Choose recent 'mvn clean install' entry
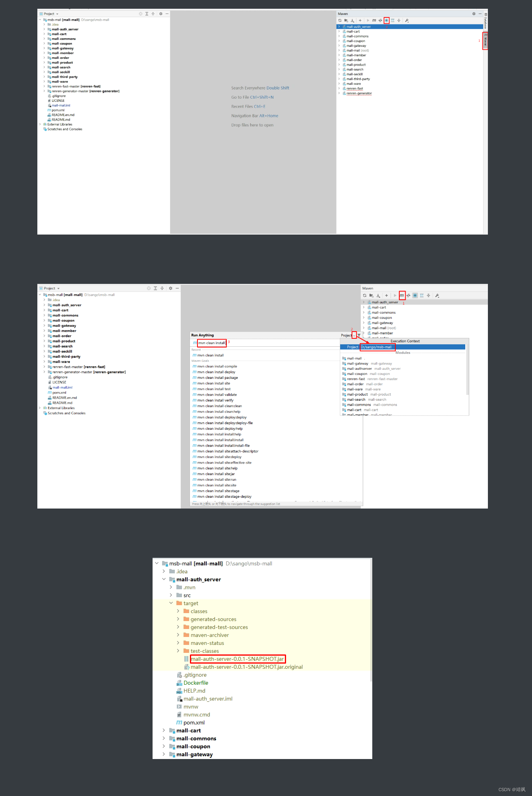Viewport: 532px width, 796px height. click(208, 355)
